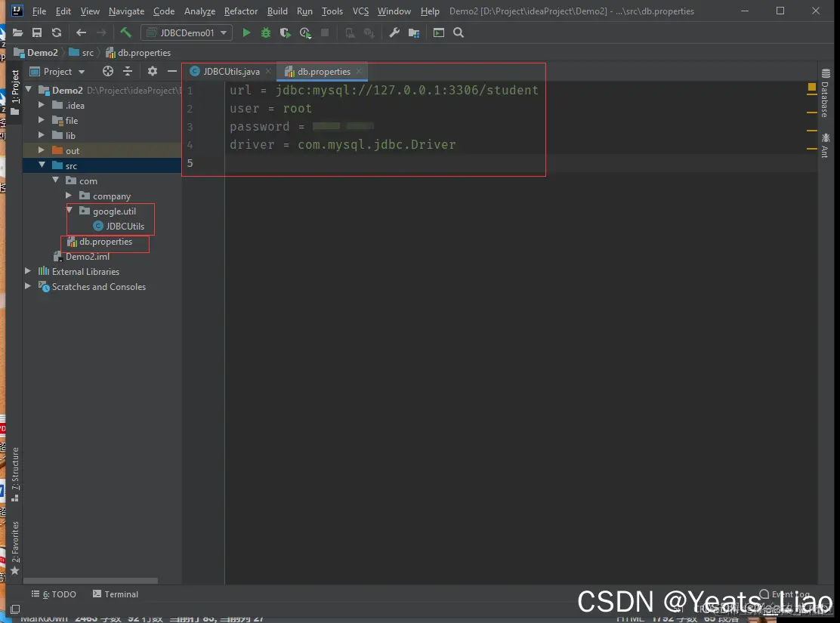Build project with the hammer icon
The width and height of the screenshot is (840, 623).
[x=125, y=32]
